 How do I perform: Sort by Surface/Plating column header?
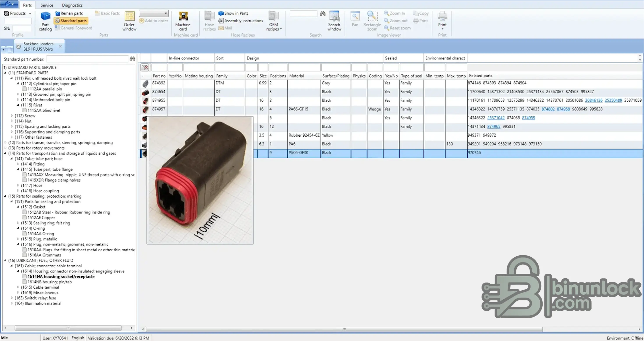coord(336,76)
